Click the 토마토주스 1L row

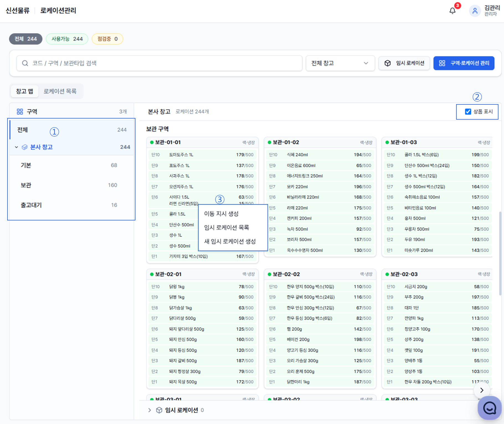(x=202, y=155)
